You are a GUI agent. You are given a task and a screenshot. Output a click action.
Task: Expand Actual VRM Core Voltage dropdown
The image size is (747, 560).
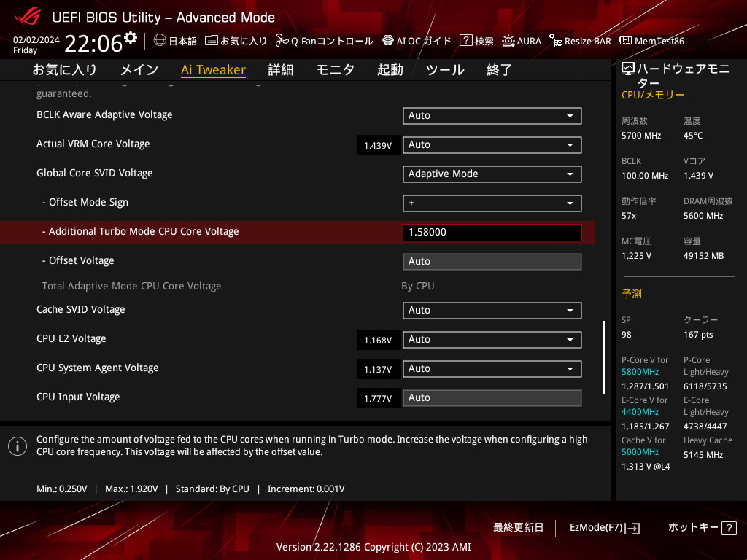(x=492, y=145)
